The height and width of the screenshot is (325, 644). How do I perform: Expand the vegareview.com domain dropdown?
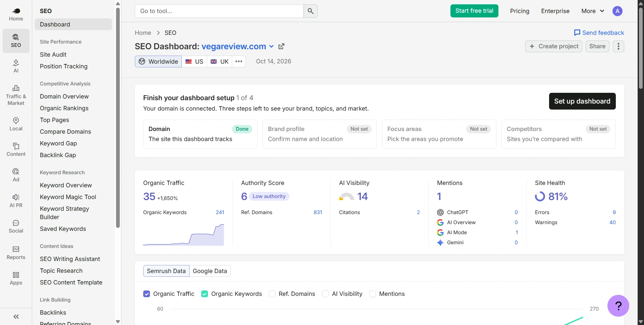tap(271, 47)
